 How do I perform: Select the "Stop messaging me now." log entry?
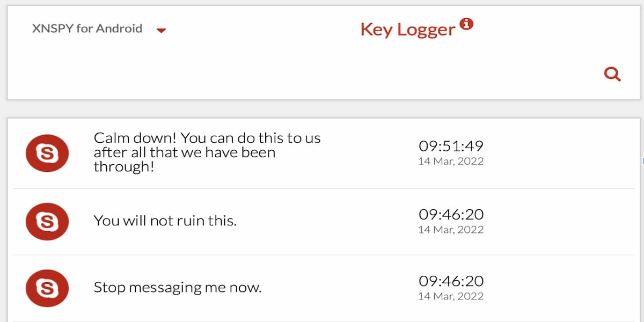point(178,288)
